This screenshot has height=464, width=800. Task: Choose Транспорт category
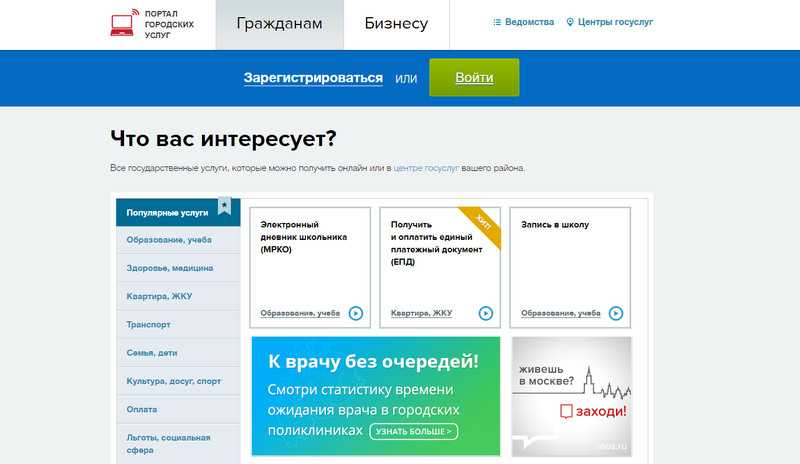click(x=178, y=325)
